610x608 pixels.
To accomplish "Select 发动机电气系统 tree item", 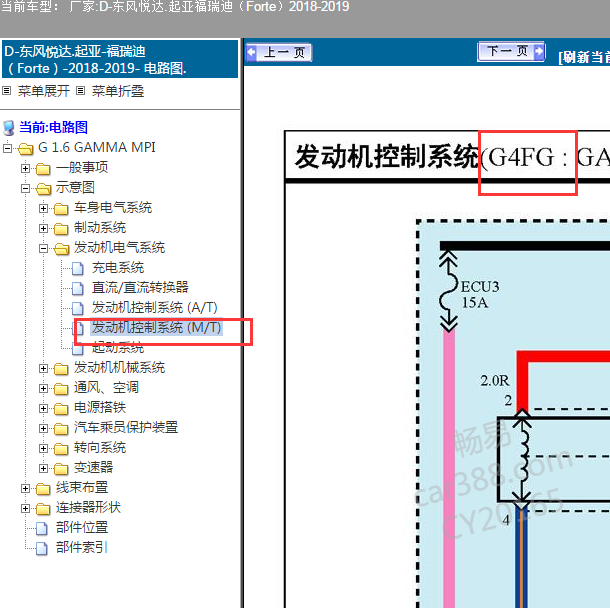I will 119,248.
